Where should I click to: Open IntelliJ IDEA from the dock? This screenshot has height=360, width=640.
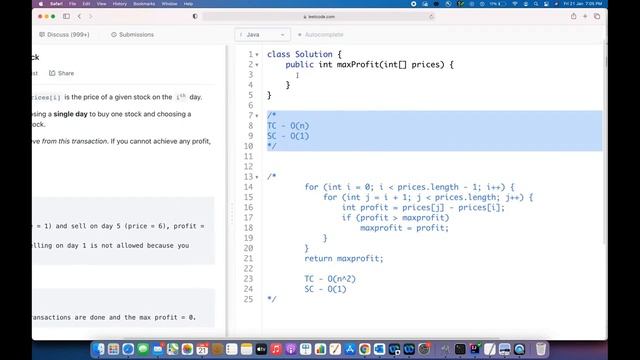tap(475, 349)
